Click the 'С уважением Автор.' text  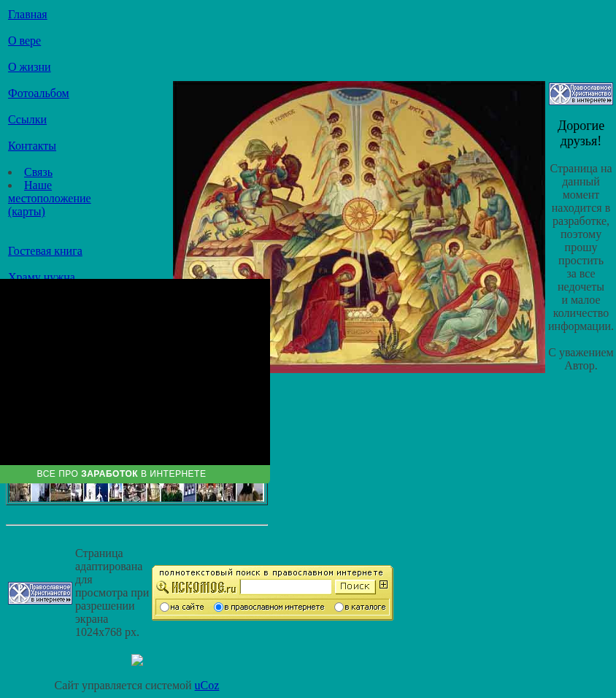pyautogui.click(x=581, y=358)
